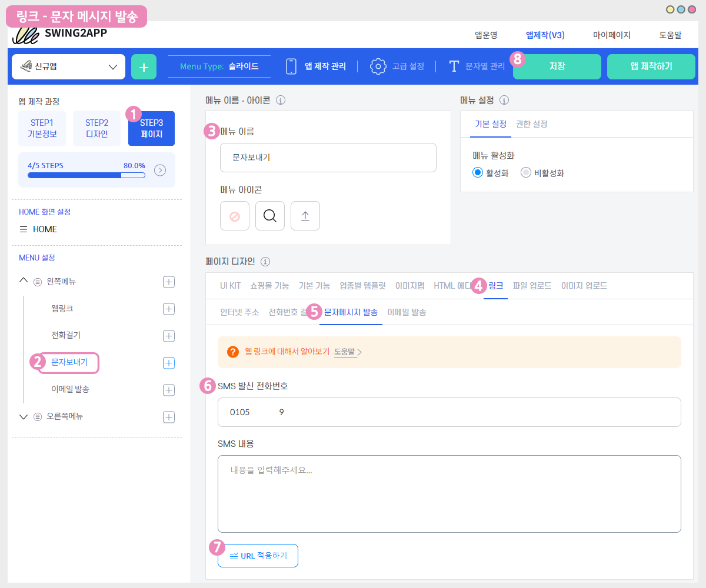Click the green plus add app button
The image size is (706, 588).
(144, 66)
